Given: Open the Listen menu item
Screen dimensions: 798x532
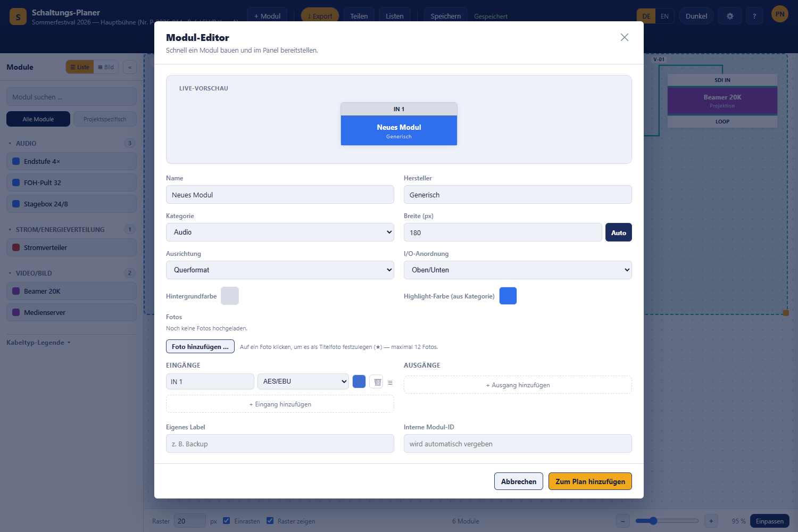Looking at the screenshot, I should click(x=395, y=16).
